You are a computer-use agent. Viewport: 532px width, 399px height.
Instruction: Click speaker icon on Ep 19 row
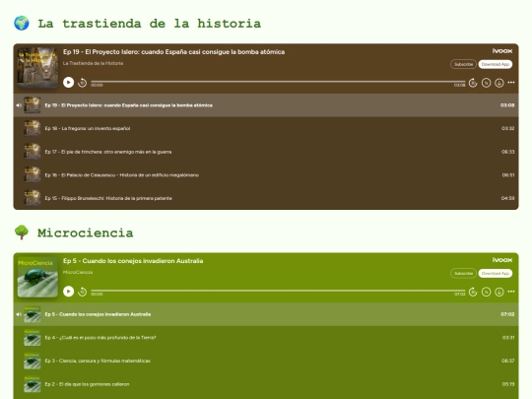coord(19,105)
